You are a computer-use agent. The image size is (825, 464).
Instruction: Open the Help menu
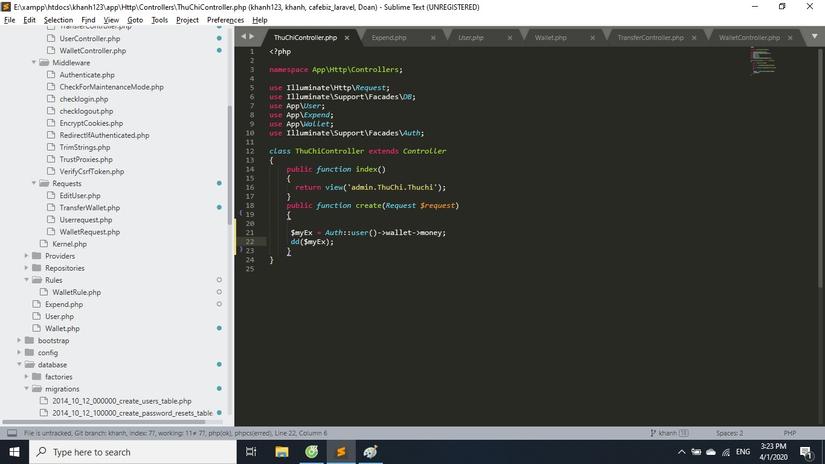pyautogui.click(x=260, y=20)
